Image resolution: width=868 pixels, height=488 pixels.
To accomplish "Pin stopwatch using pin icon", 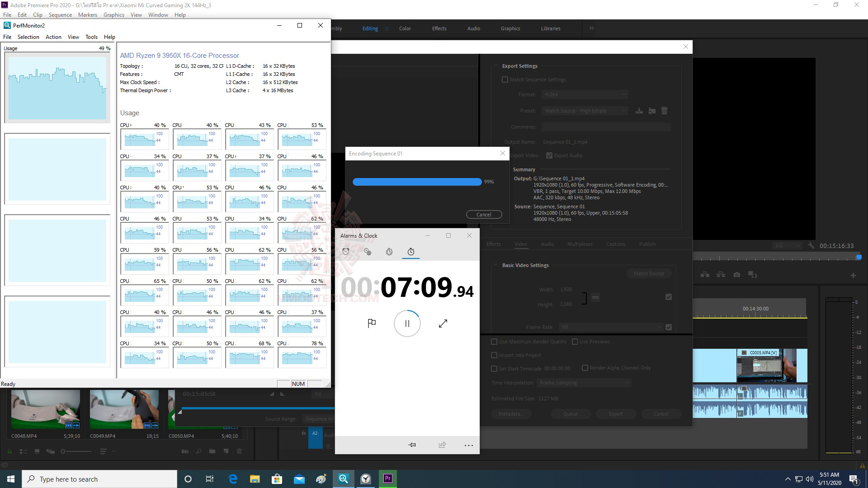I will pyautogui.click(x=412, y=445).
